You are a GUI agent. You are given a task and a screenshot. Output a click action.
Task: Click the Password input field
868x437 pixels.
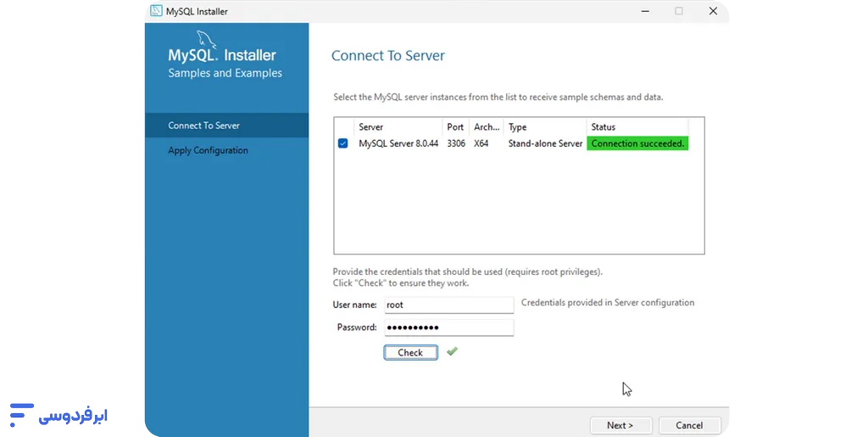[x=449, y=328]
